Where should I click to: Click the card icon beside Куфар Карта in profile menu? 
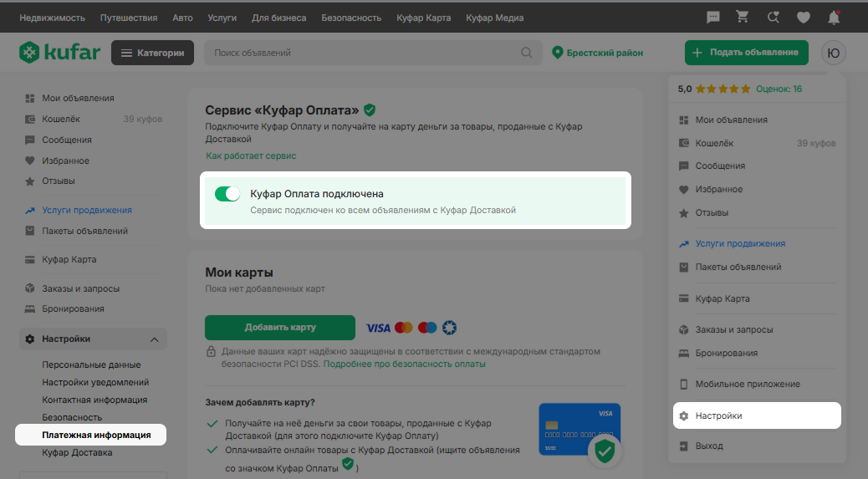click(x=684, y=298)
